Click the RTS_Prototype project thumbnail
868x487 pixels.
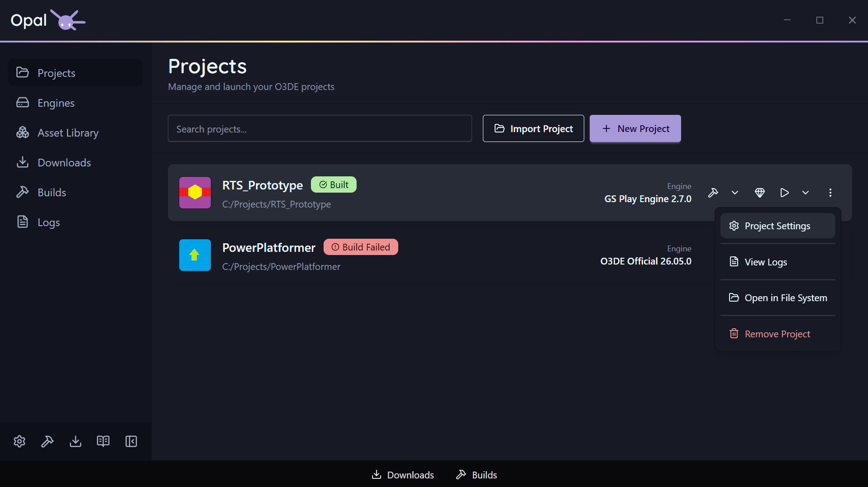195,193
